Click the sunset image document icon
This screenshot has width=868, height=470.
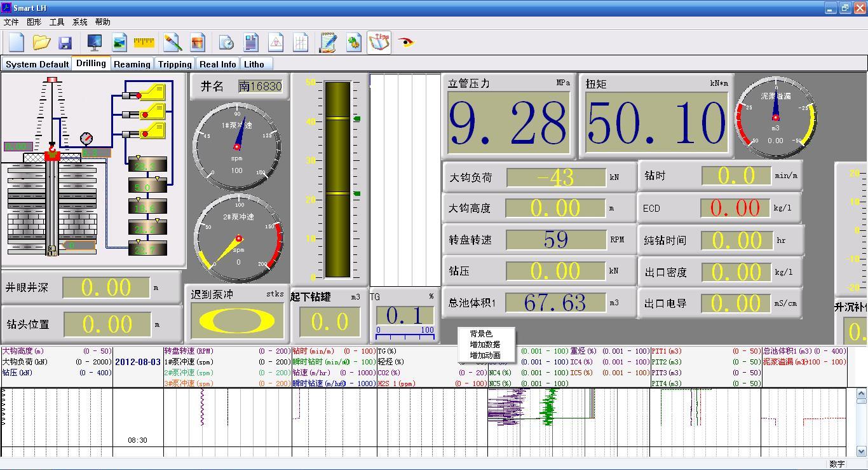(x=198, y=43)
